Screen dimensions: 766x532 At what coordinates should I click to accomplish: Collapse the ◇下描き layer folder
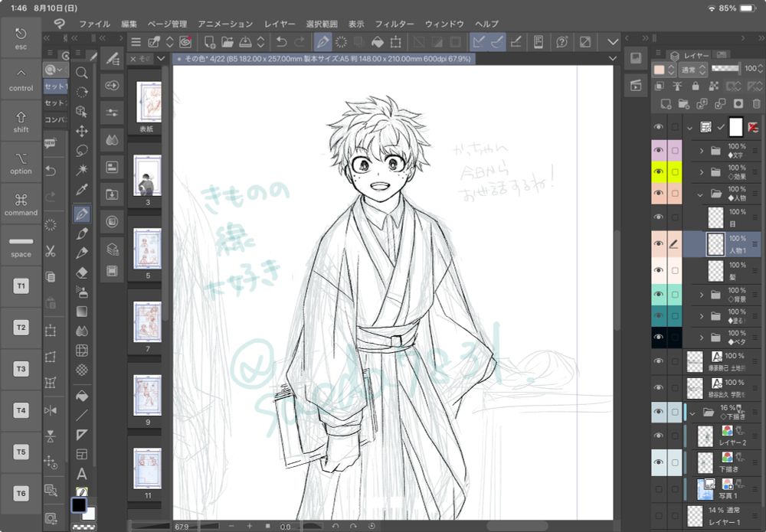pos(692,413)
